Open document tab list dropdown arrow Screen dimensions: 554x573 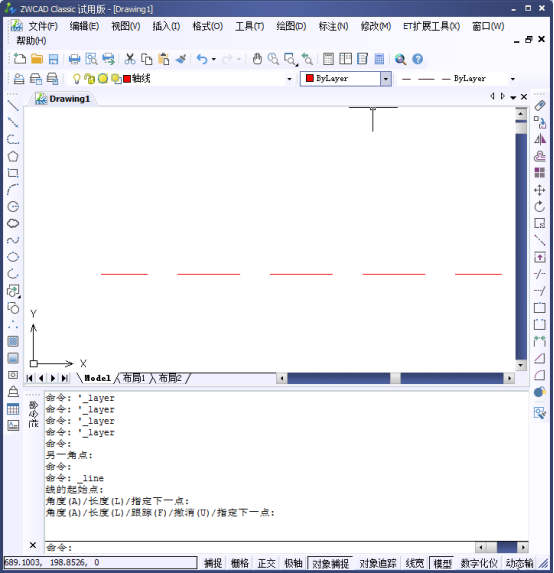[x=513, y=97]
